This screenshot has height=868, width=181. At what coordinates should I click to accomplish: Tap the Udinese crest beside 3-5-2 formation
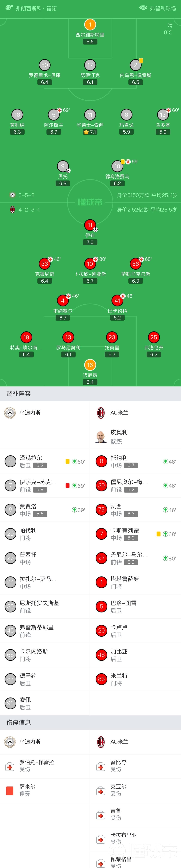[x=12, y=195]
